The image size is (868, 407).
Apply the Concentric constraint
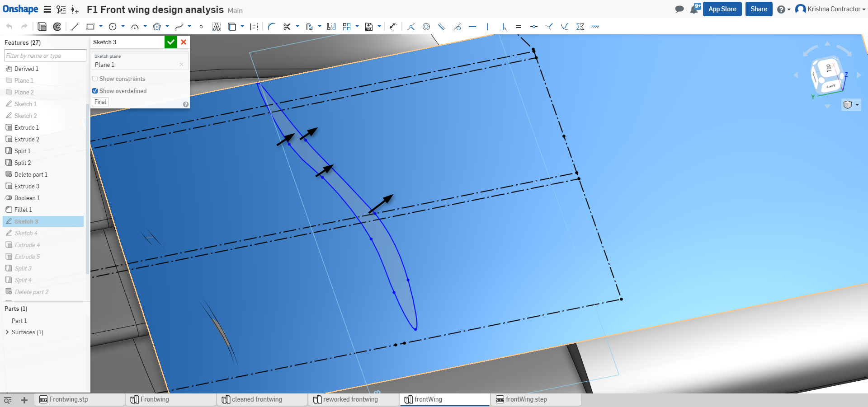coord(426,27)
